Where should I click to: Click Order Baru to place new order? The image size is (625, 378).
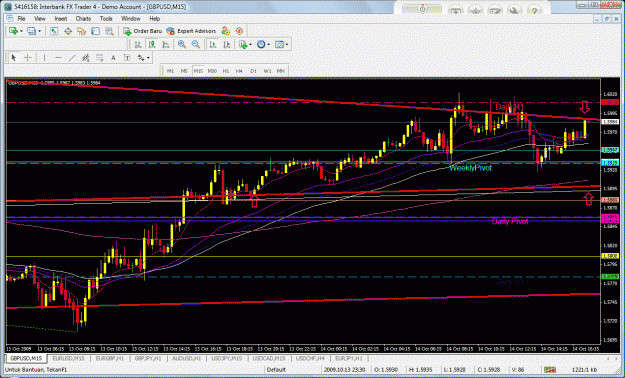pyautogui.click(x=142, y=31)
